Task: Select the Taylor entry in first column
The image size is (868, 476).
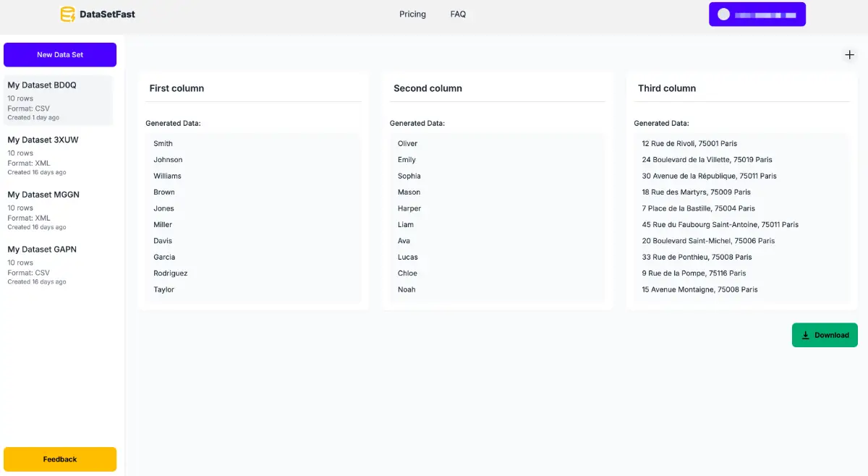Action: coord(163,290)
